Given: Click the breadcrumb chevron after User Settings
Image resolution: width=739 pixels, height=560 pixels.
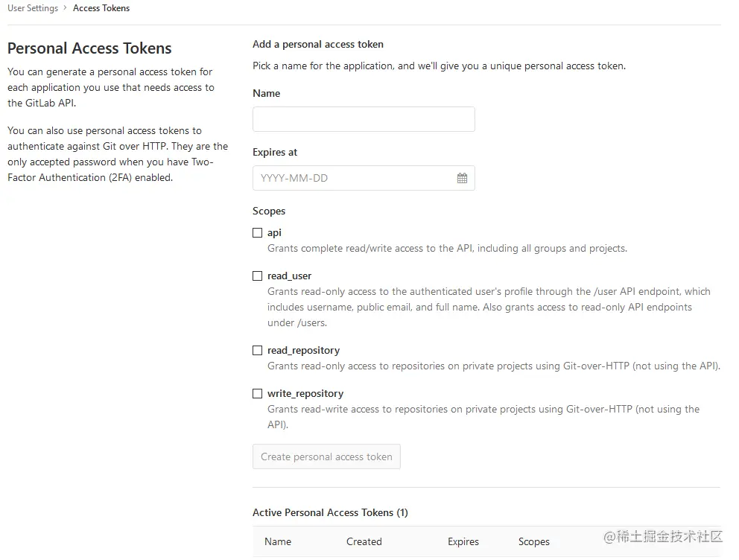Looking at the screenshot, I should [x=66, y=8].
